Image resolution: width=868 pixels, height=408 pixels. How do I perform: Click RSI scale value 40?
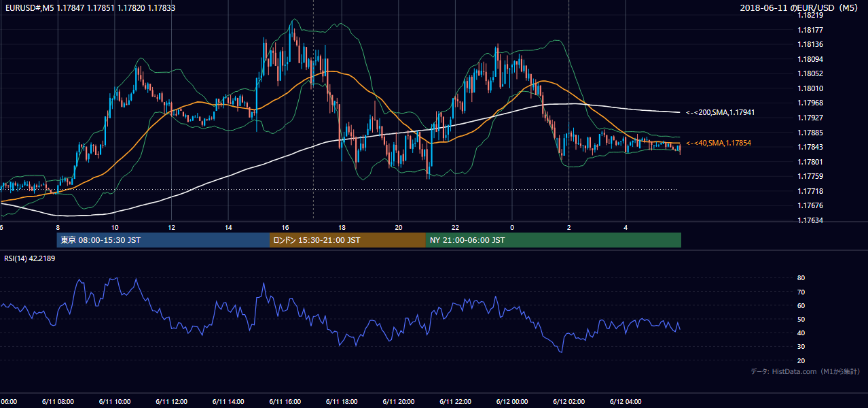[x=801, y=333]
